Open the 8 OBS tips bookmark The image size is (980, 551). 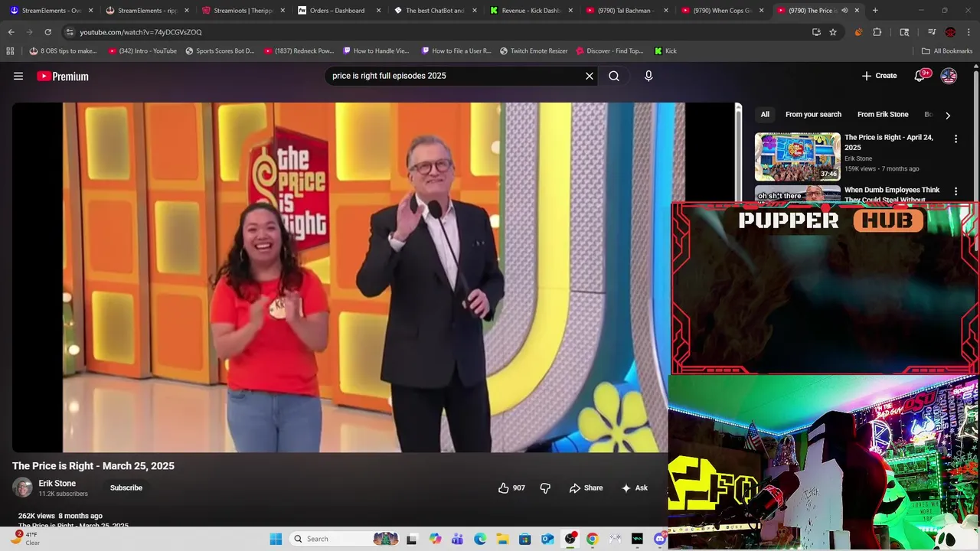[63, 51]
